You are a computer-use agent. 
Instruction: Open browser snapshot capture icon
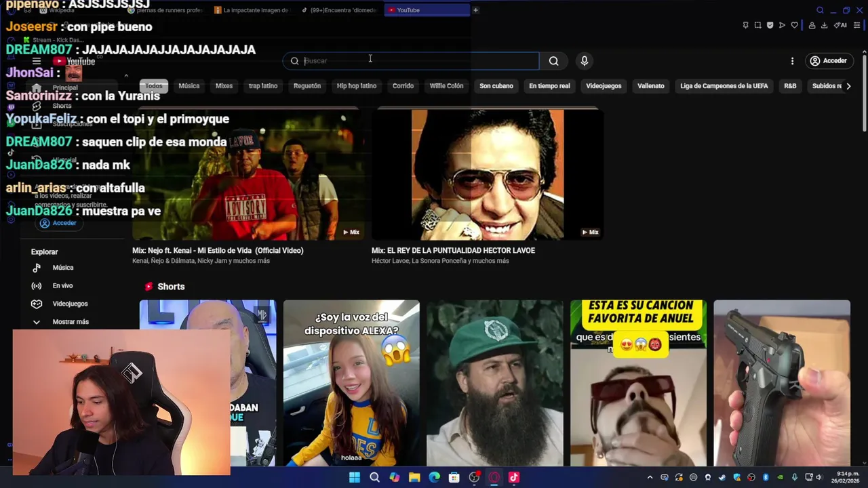[x=757, y=25]
